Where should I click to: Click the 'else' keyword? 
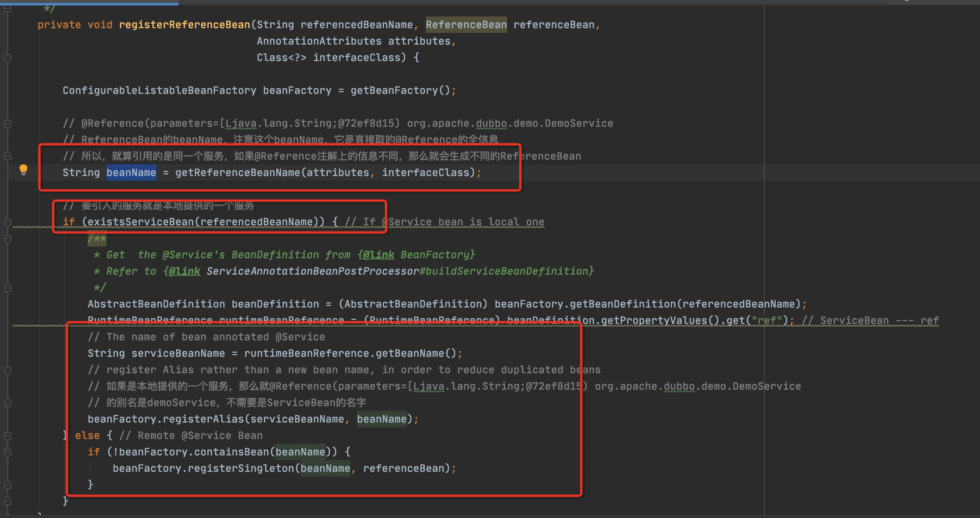tap(87, 435)
